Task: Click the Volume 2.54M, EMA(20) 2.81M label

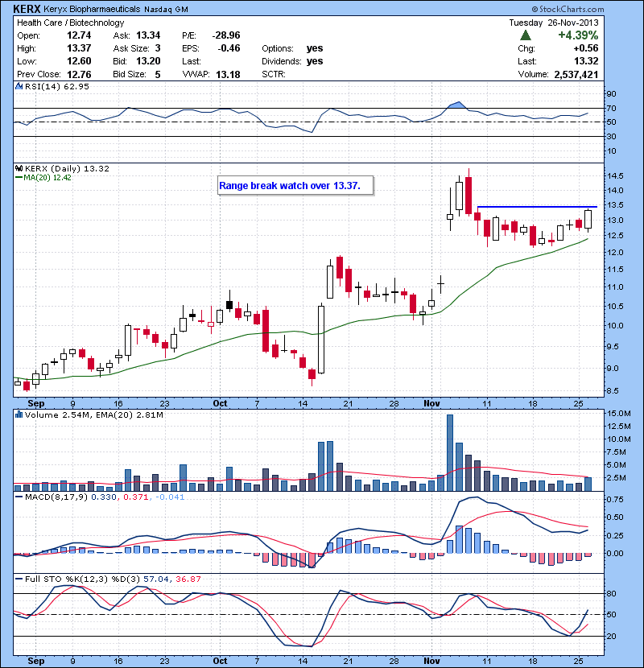Action: point(93,414)
